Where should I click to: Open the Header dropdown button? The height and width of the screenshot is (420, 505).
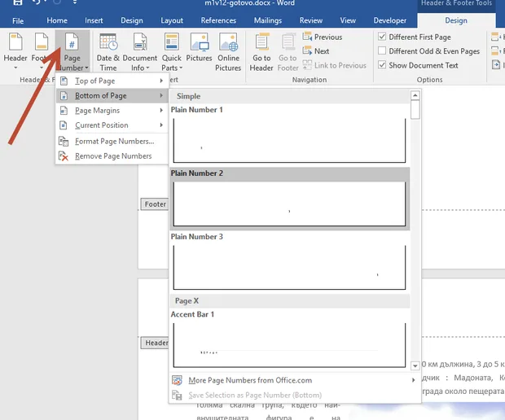[x=15, y=50]
